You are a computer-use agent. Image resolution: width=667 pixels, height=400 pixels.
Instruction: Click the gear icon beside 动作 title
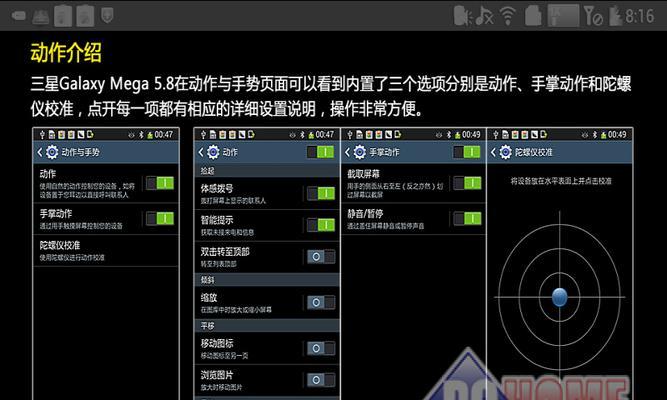[x=213, y=152]
